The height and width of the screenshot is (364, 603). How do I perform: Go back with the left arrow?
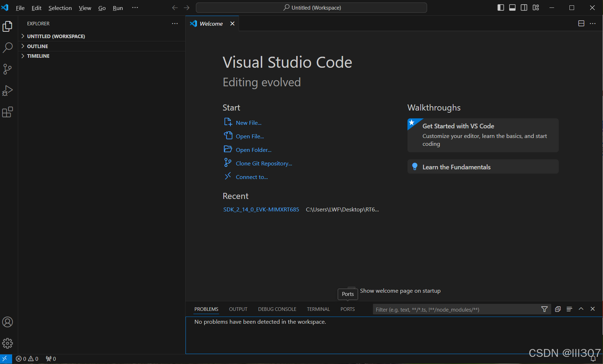click(175, 7)
